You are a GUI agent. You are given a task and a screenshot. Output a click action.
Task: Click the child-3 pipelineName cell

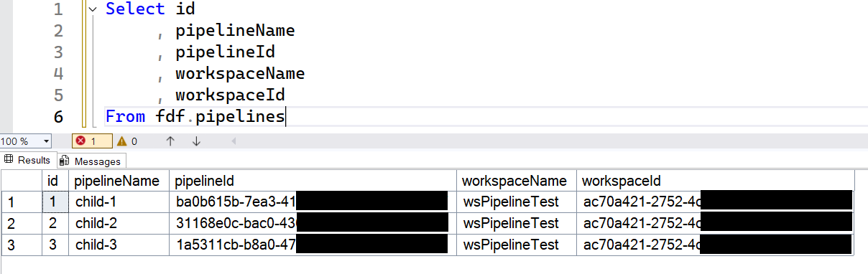tap(119, 245)
